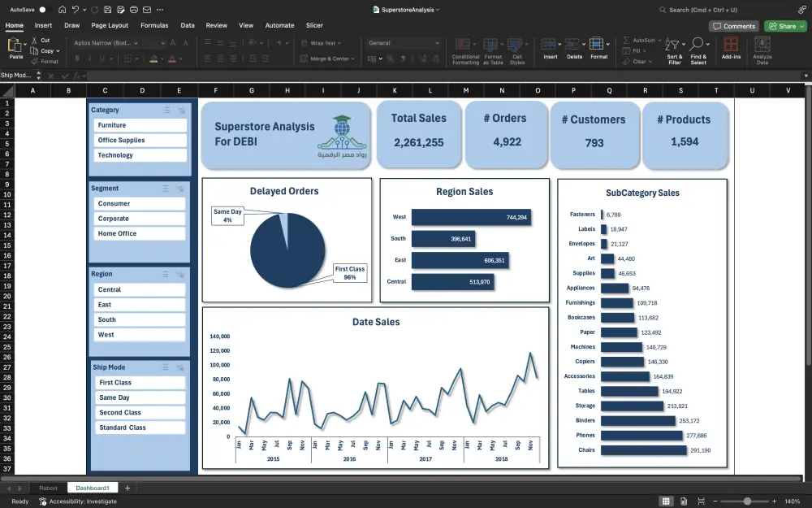
Task: Click the Email envelope icon
Action: pos(147,9)
